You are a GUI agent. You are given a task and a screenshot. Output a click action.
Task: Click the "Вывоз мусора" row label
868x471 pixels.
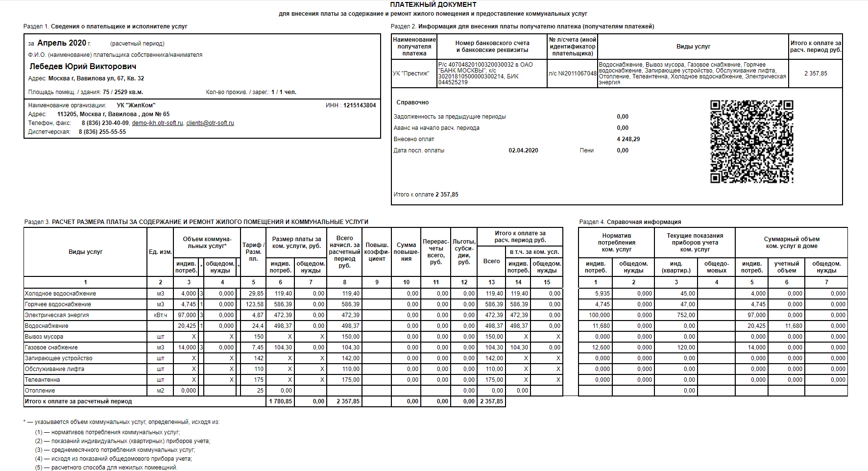44,337
